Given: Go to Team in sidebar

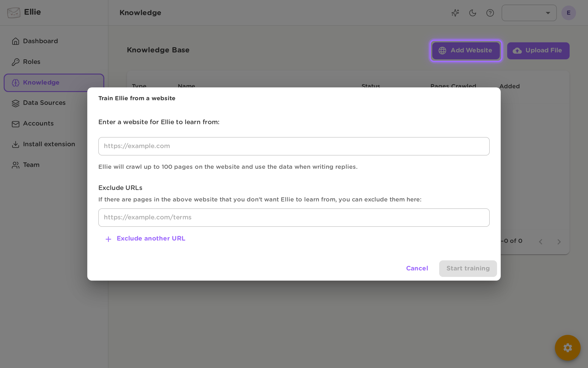Looking at the screenshot, I should point(54,165).
